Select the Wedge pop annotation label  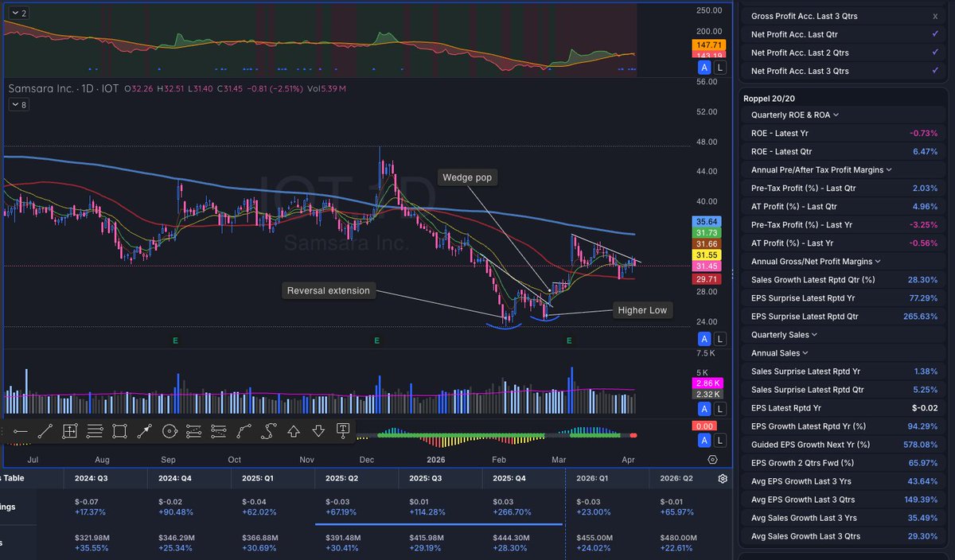pos(467,177)
